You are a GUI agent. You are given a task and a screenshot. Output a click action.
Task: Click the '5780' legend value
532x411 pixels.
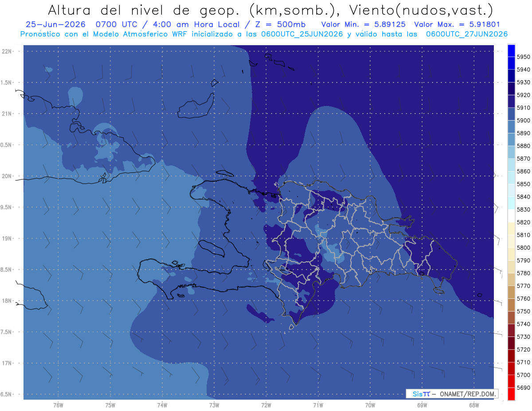(524, 273)
